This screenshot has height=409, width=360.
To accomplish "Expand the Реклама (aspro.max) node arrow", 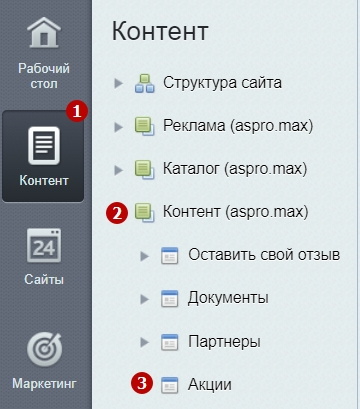I will pos(118,127).
